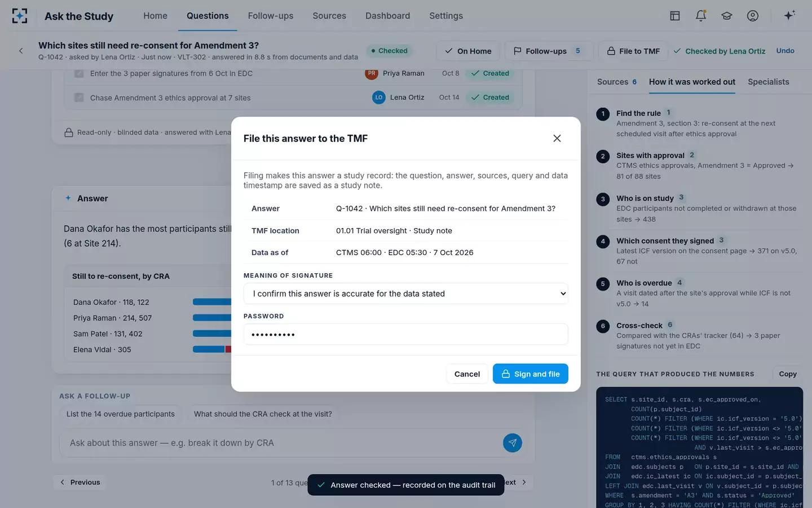Close the File to TMF dialog
The width and height of the screenshot is (812, 508).
[557, 138]
